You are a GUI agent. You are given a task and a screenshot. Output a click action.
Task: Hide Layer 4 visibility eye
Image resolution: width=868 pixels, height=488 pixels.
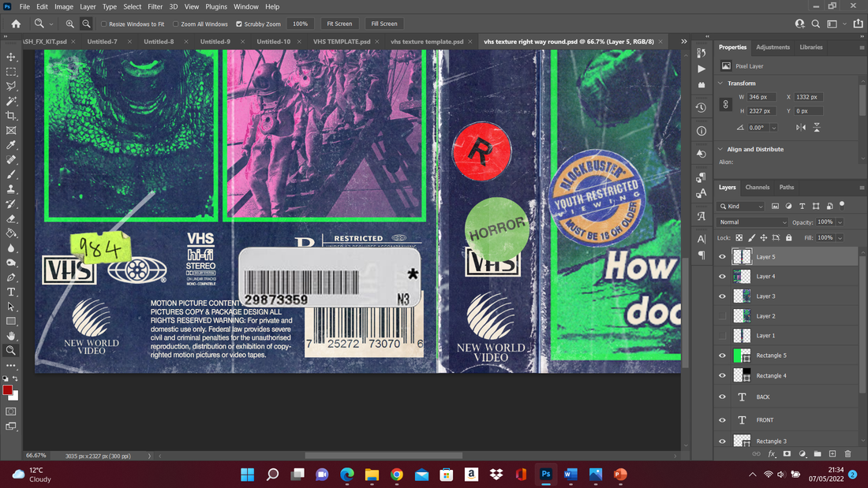click(722, 276)
